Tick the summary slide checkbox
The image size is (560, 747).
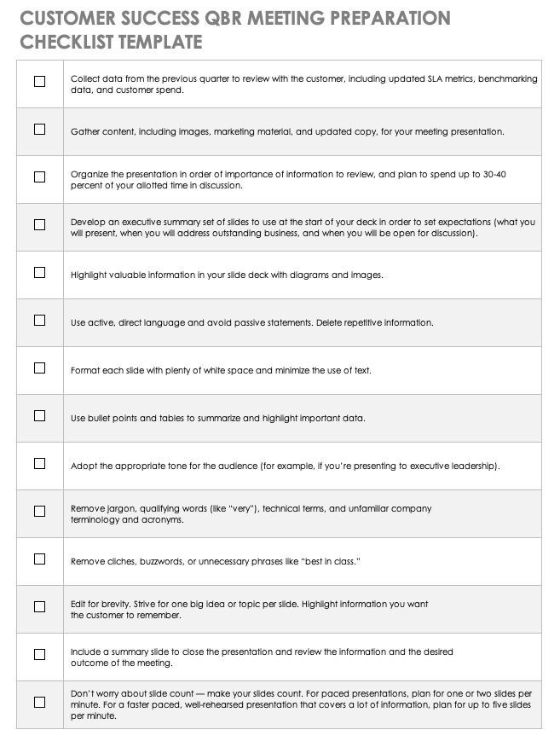[x=39, y=655]
